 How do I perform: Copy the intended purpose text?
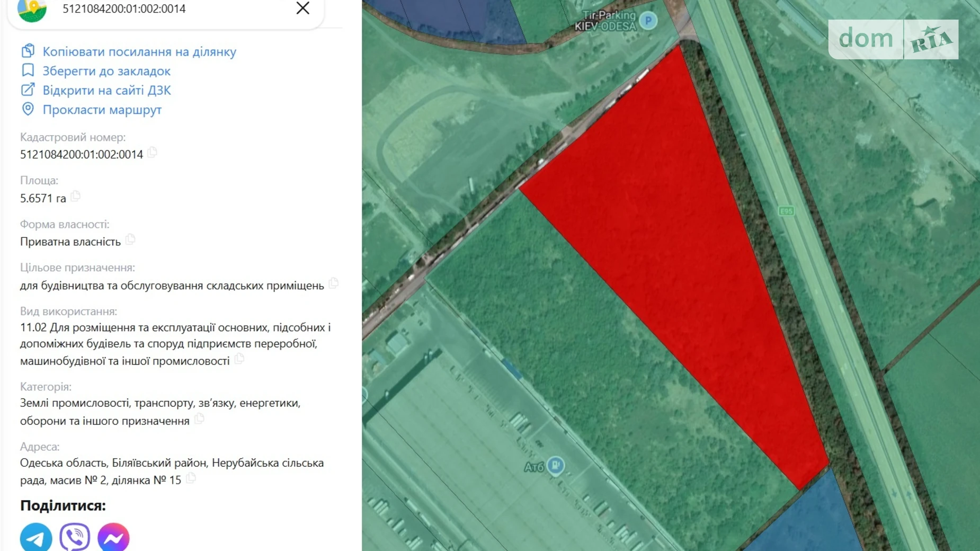click(x=333, y=283)
